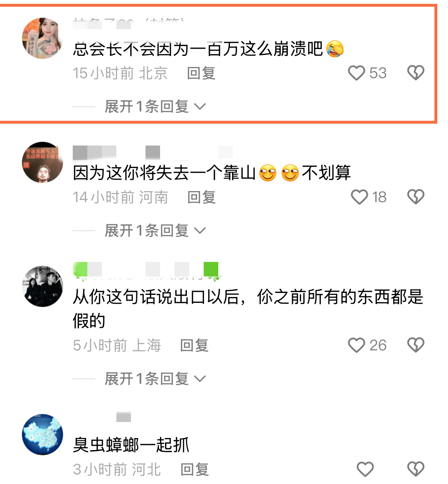Dislike the Shanghai comment with broken heart
This screenshot has width=448, height=484.
click(x=415, y=345)
